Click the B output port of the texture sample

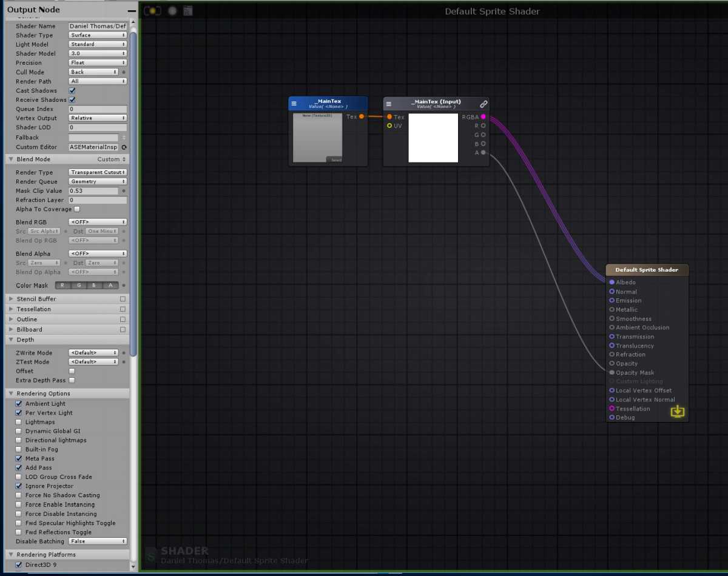coord(484,144)
